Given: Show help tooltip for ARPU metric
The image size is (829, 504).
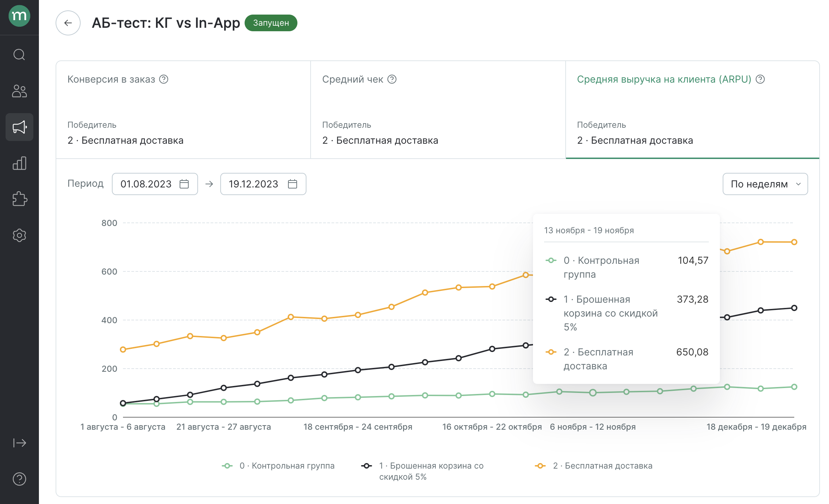Looking at the screenshot, I should (760, 79).
